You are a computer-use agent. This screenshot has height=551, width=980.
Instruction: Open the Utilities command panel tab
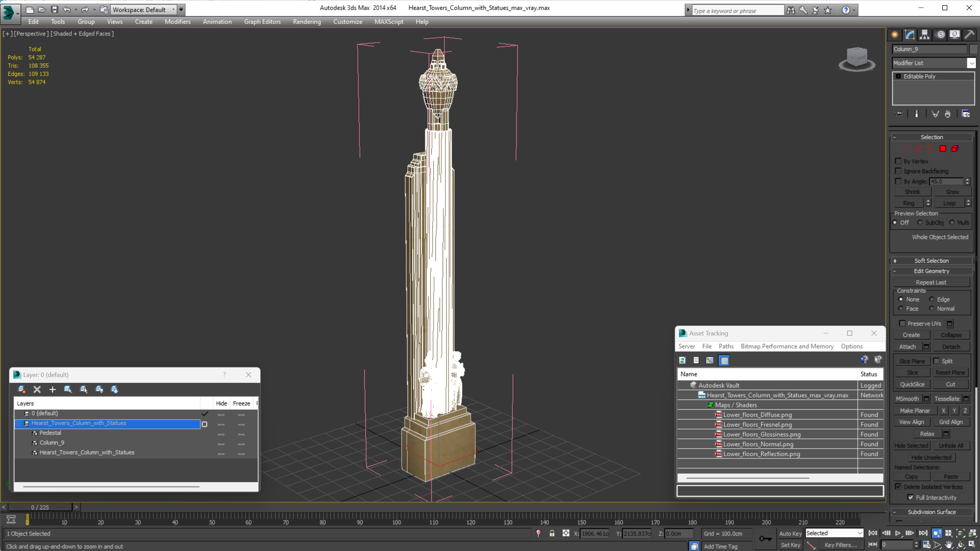point(970,35)
